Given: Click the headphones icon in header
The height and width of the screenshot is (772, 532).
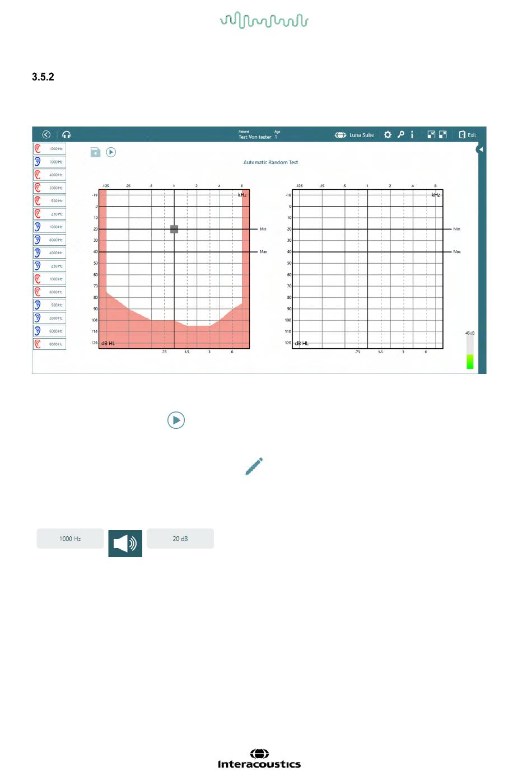Looking at the screenshot, I should point(67,134).
